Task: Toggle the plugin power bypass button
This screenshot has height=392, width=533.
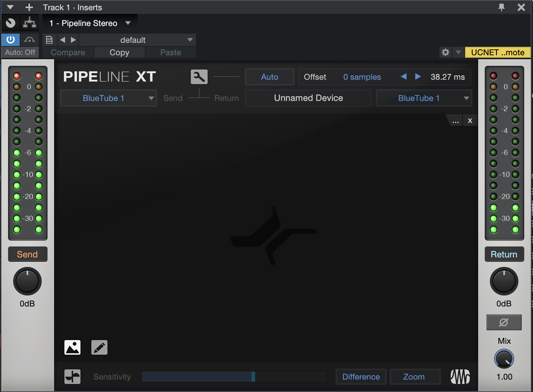Action: [11, 40]
